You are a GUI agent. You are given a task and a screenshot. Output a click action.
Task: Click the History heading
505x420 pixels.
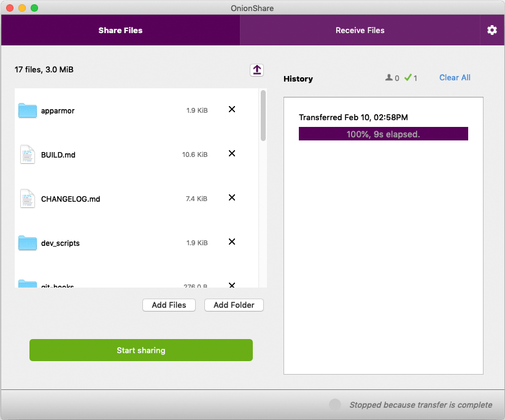pos(298,79)
